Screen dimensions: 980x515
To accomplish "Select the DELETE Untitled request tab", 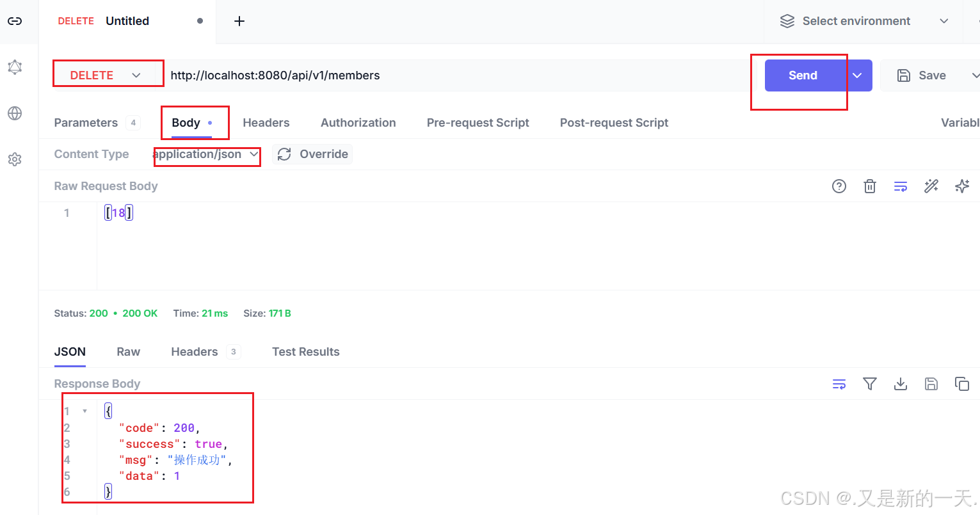I will click(x=127, y=21).
